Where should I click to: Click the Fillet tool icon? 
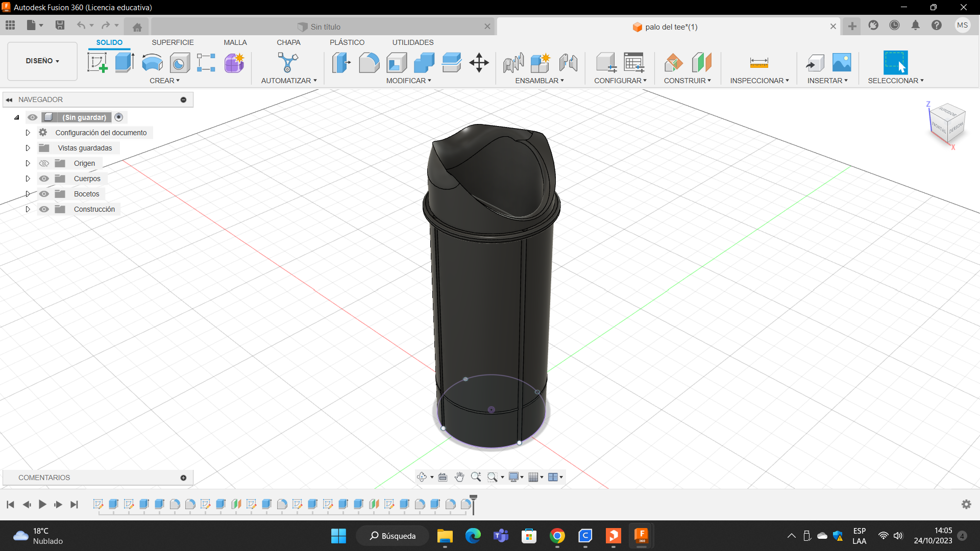pyautogui.click(x=369, y=63)
